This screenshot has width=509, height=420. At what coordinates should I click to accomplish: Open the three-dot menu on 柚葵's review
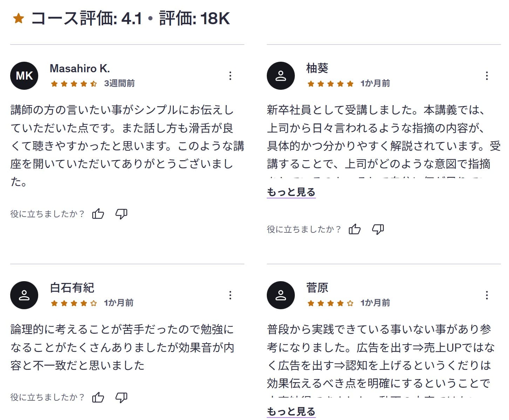[x=487, y=75]
